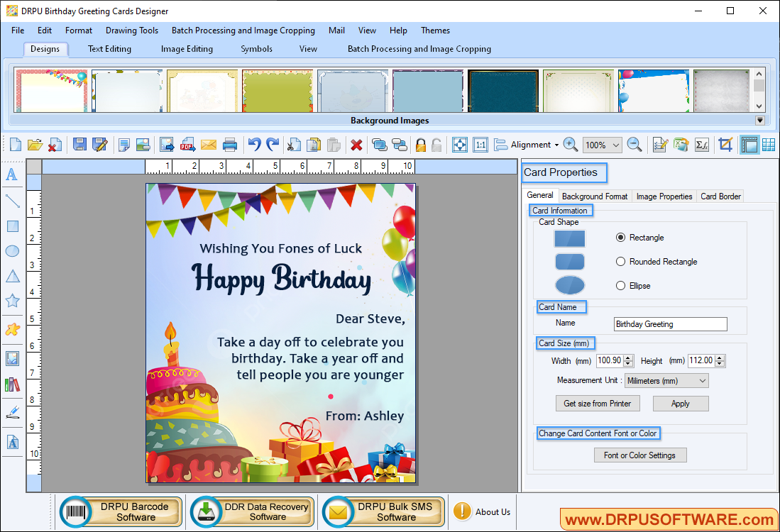Open the zoom percentage dropdown

click(x=615, y=144)
